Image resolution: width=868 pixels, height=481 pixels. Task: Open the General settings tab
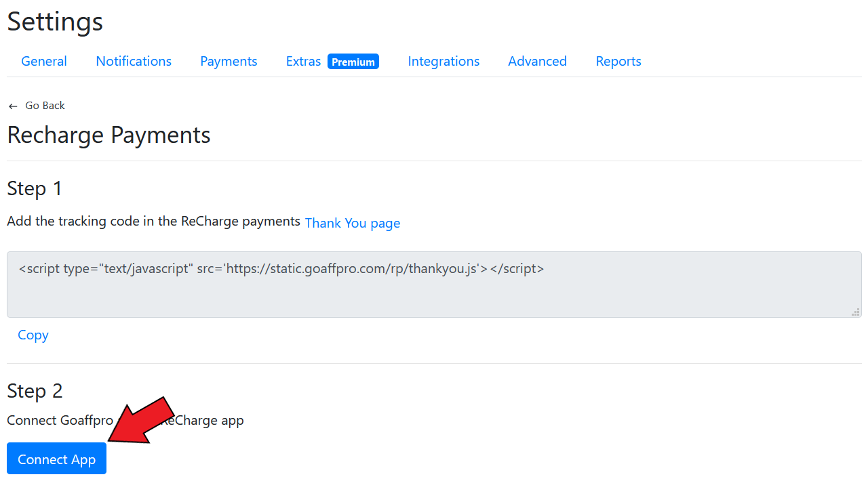[x=44, y=61]
